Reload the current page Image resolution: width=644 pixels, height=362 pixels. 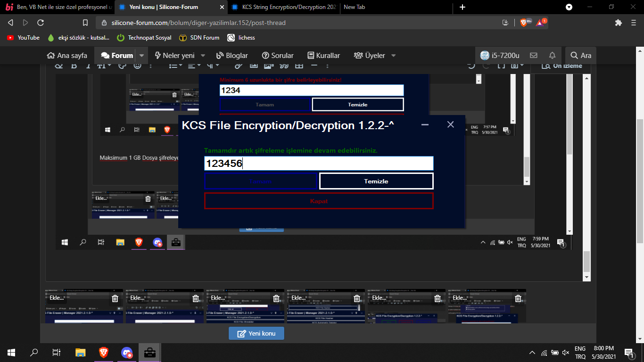(x=41, y=23)
